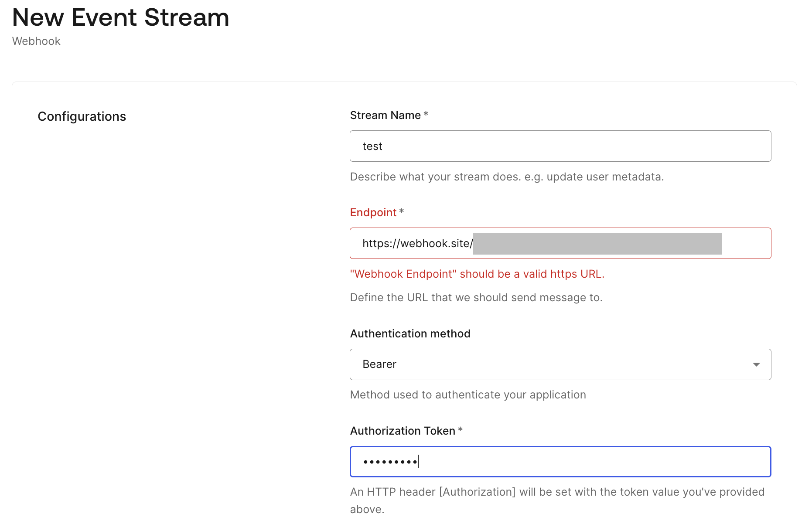
Task: Click the "Method used to authenticate" helper text
Action: tap(468, 395)
